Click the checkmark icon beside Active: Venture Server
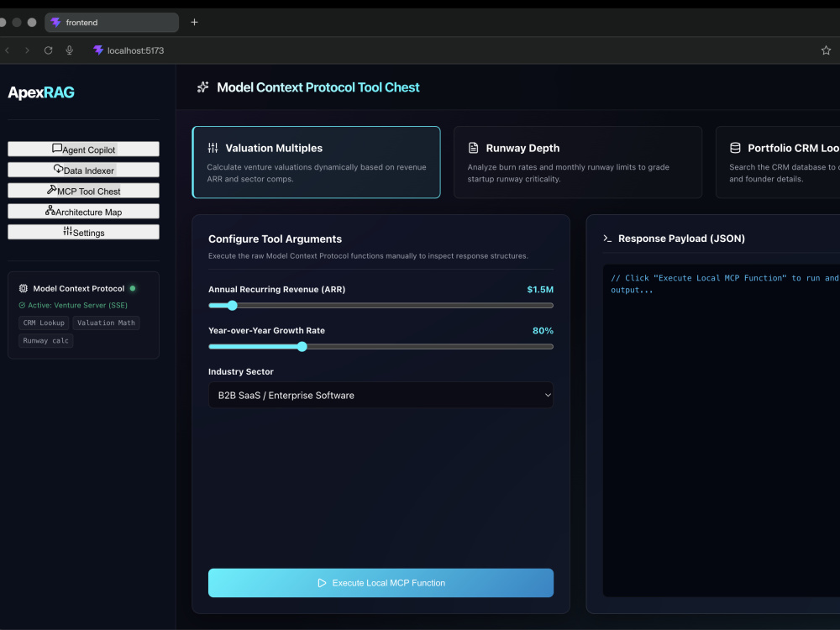Image resolution: width=840 pixels, height=630 pixels. pyautogui.click(x=22, y=306)
